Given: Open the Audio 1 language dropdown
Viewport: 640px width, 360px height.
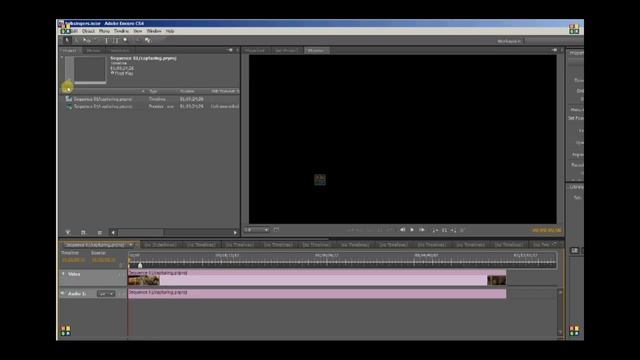Looking at the screenshot, I should click(x=106, y=293).
